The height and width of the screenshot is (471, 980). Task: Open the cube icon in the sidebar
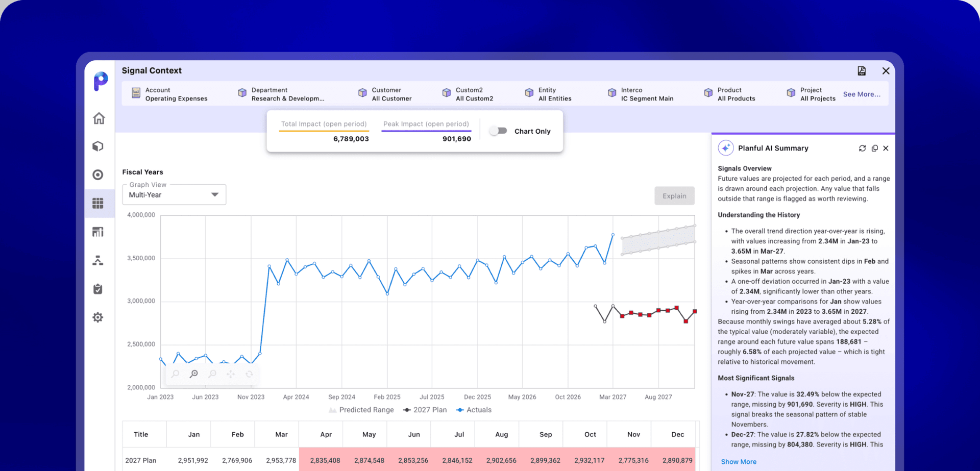pos(98,146)
